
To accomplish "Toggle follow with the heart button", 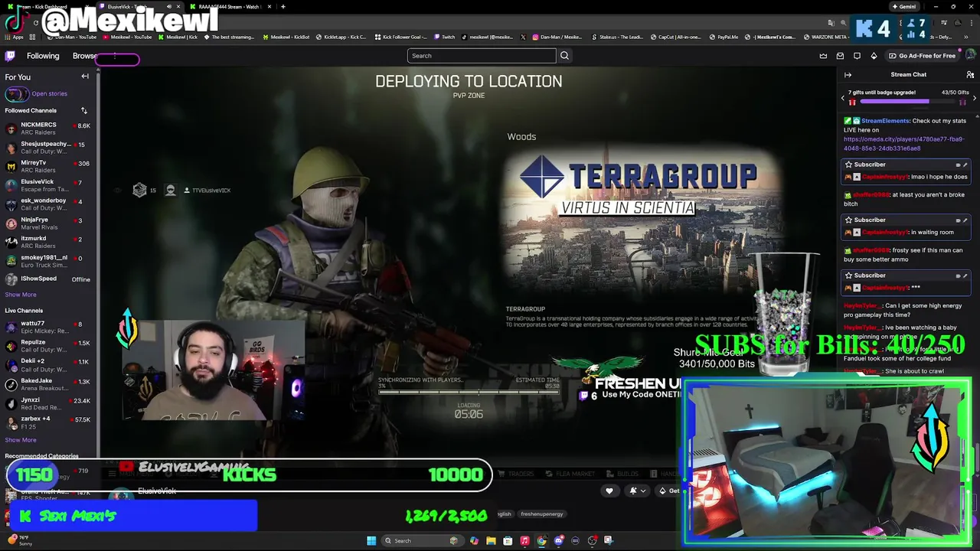I will point(609,491).
